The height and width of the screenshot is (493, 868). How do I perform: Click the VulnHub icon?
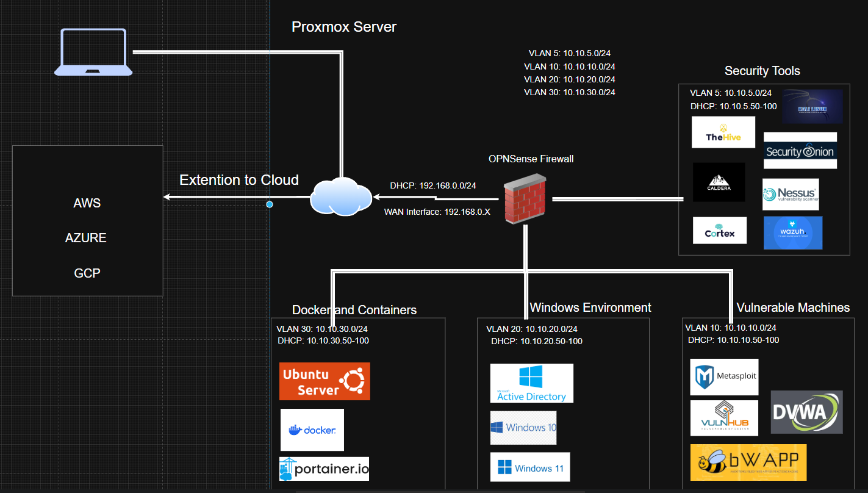[x=724, y=417]
